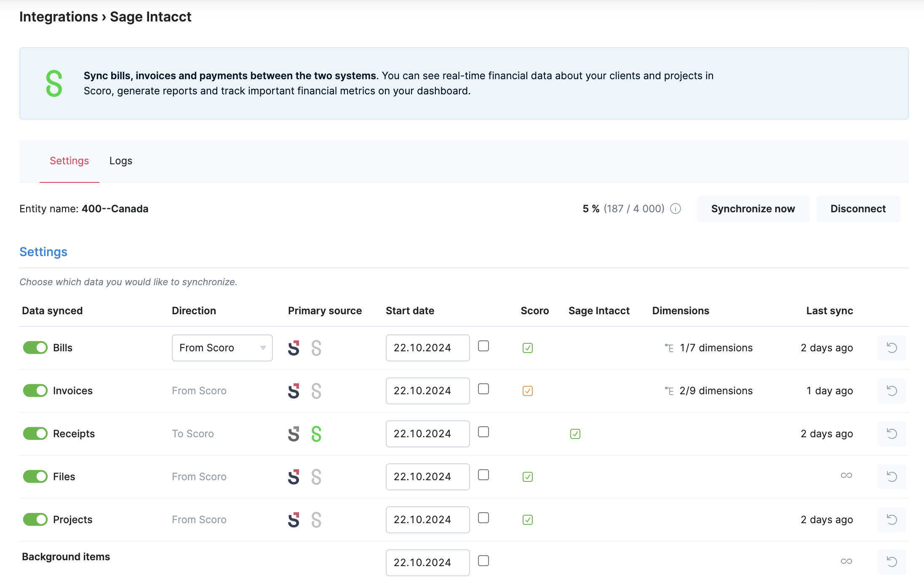Tick the checkbox beside Projects start date

point(483,518)
